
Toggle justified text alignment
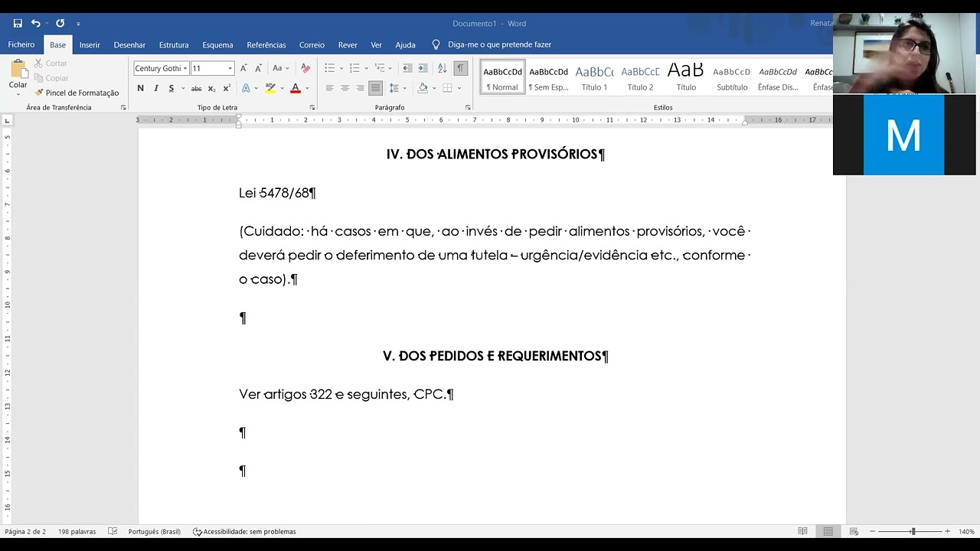(x=375, y=88)
